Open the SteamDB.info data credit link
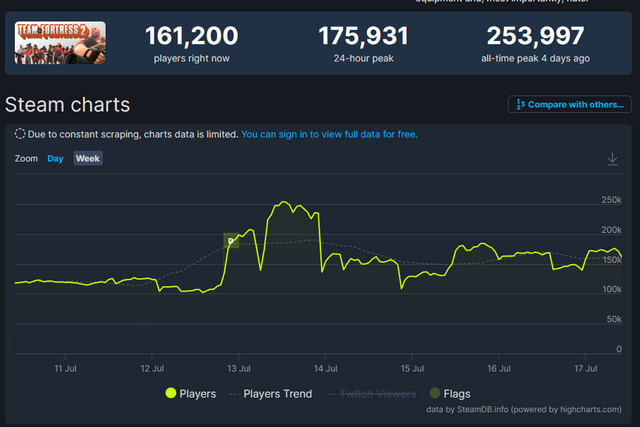Screen dimensions: 640x427 pyautogui.click(x=484, y=410)
